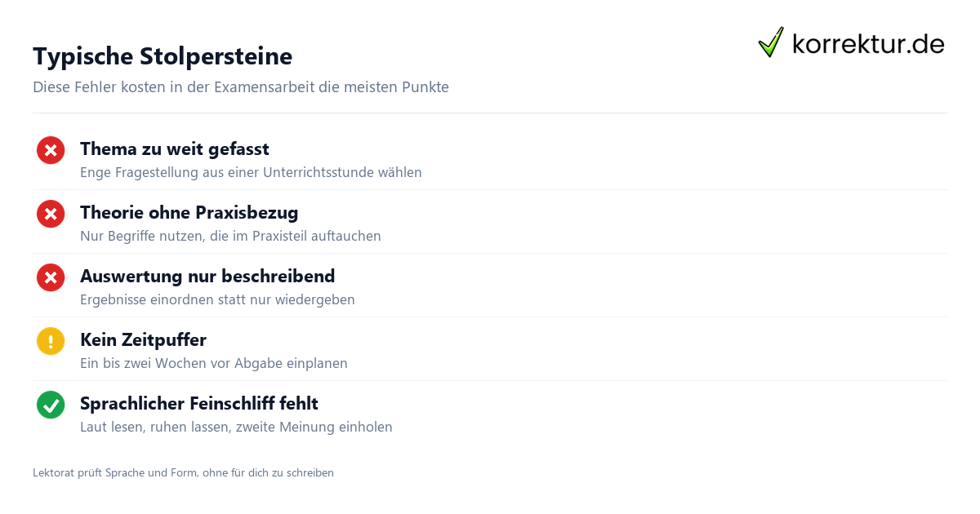
Task: Select the Thema zu weit gefasst title
Action: [x=175, y=149]
